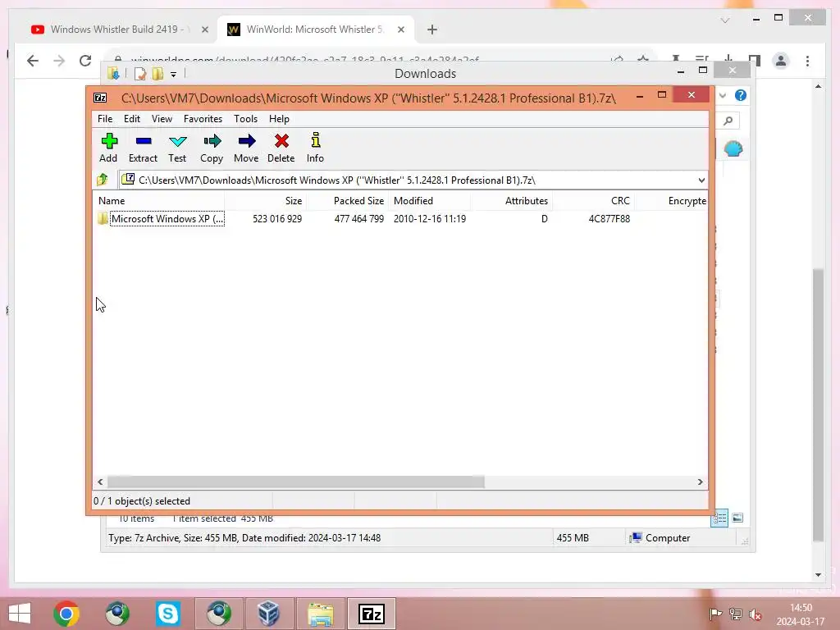Click the scroll-right arrow of file list
The image size is (840, 630).
700,482
